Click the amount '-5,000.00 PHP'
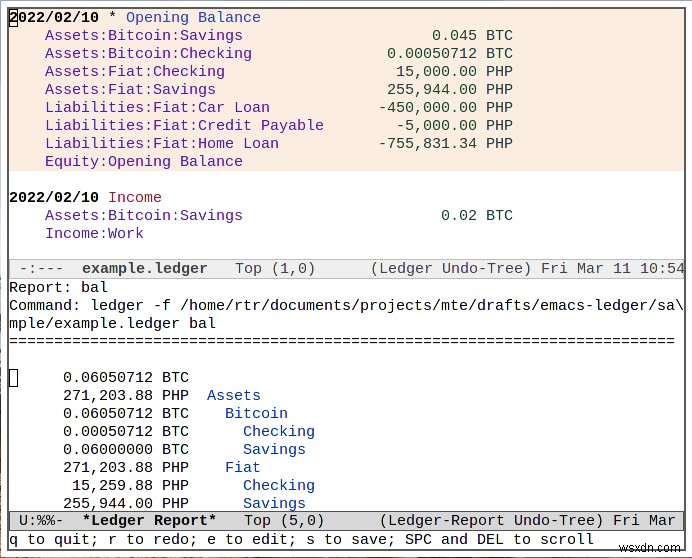This screenshot has width=692, height=558. [x=454, y=125]
